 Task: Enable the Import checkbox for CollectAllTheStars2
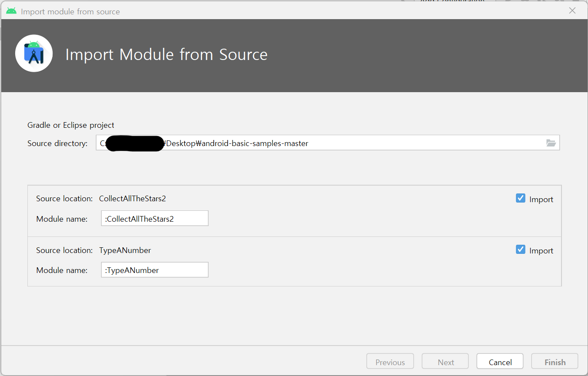point(520,198)
